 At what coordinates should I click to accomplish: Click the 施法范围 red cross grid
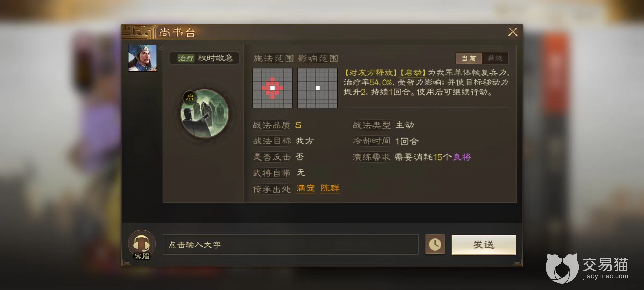pos(272,88)
